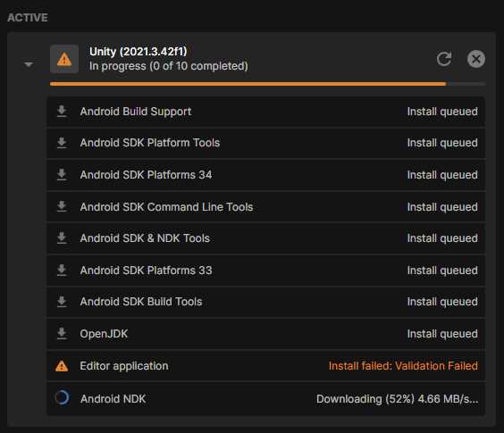Click the download icon for Android SDK Platforms 34
504x433 pixels.
pyautogui.click(x=62, y=174)
